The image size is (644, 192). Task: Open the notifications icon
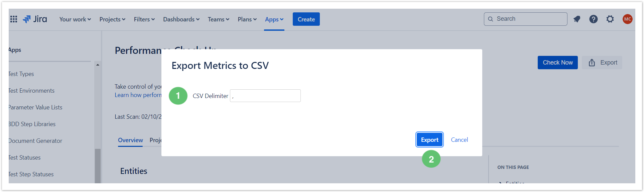pyautogui.click(x=577, y=19)
